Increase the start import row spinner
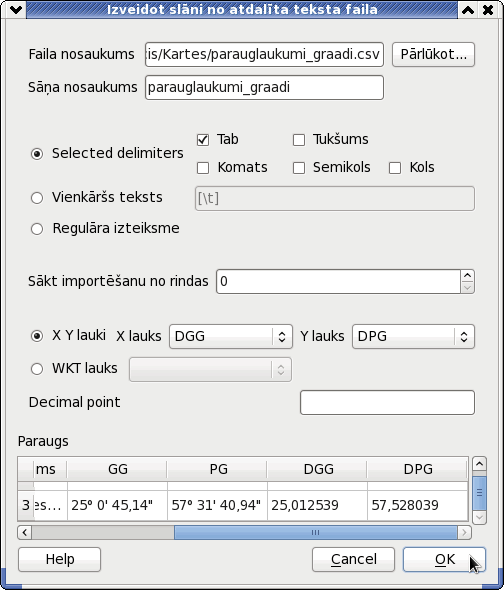 (x=467, y=276)
